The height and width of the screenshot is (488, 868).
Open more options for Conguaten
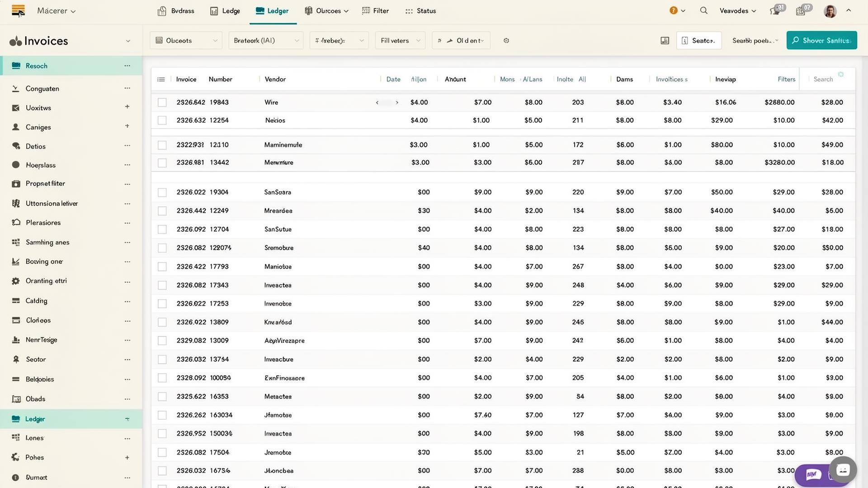tap(127, 88)
